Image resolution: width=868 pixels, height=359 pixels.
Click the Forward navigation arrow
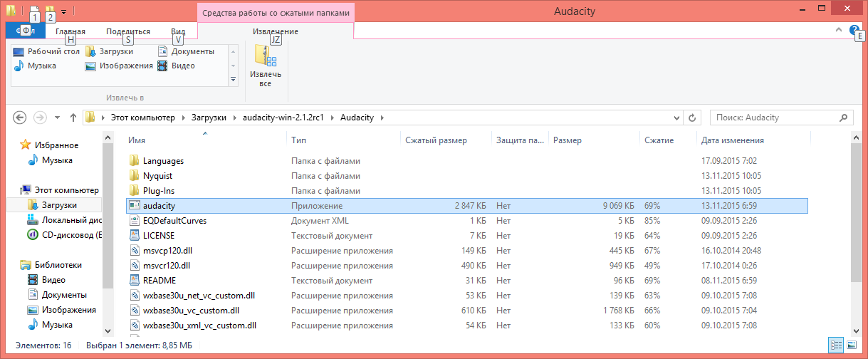point(41,118)
